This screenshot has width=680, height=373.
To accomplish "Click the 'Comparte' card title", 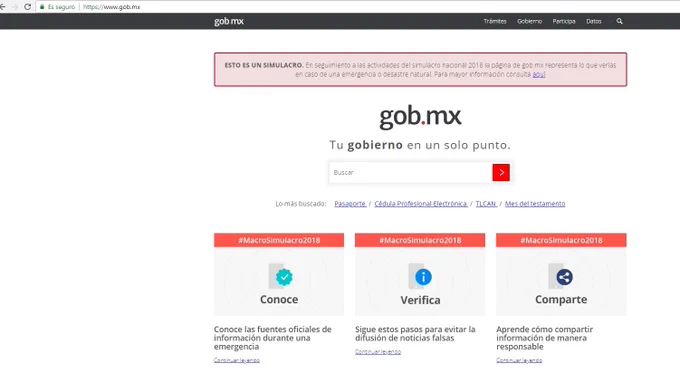I will coord(561,300).
